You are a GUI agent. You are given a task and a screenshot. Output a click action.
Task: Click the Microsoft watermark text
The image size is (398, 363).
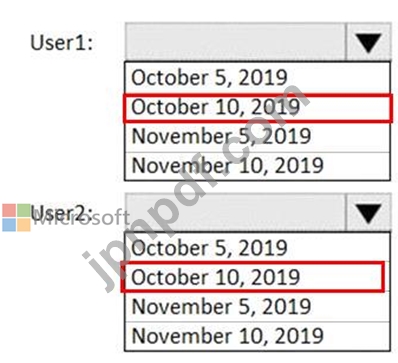(x=81, y=218)
